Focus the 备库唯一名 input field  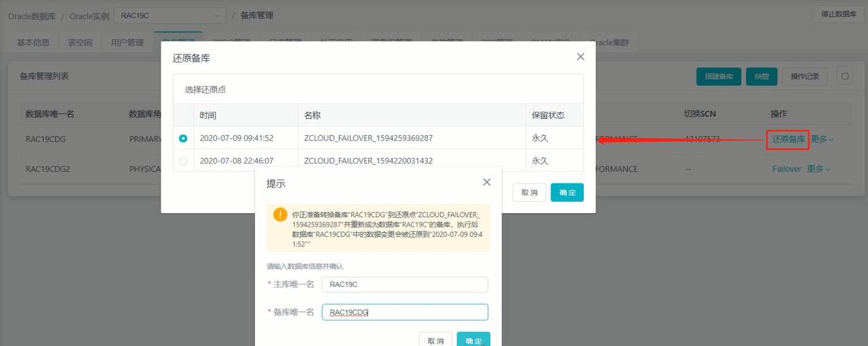405,312
